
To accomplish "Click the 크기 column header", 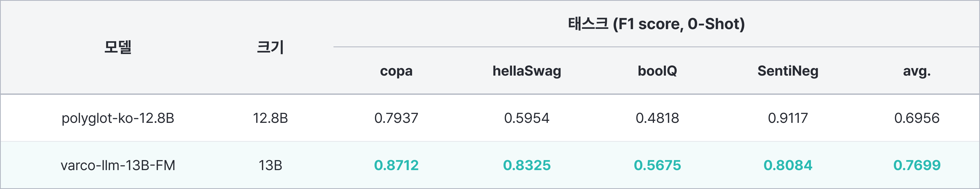I will point(270,47).
